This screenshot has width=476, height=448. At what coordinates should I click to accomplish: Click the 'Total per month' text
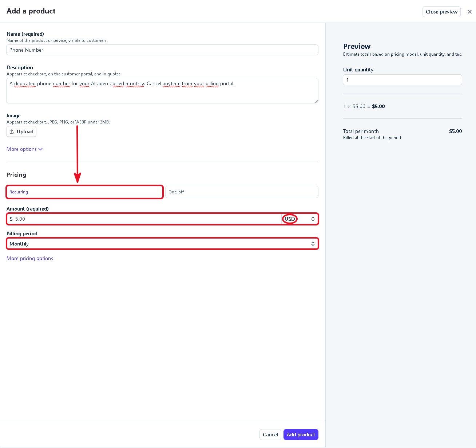pos(361,131)
